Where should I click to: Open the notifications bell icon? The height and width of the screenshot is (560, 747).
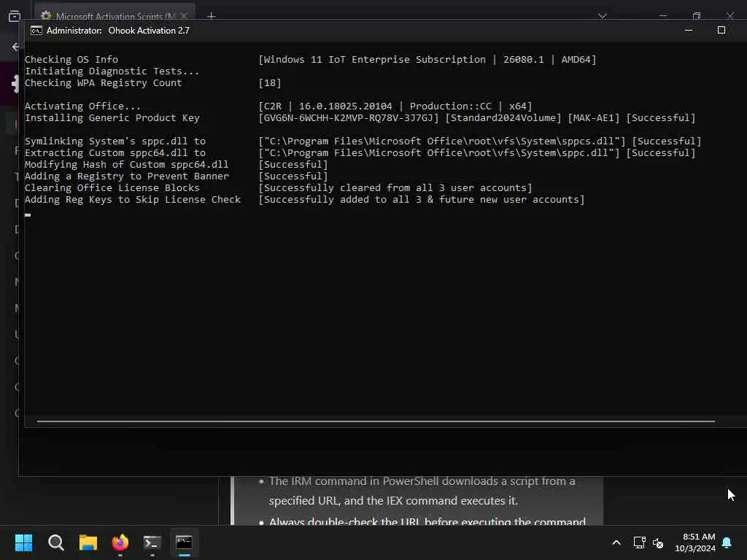pos(727,542)
